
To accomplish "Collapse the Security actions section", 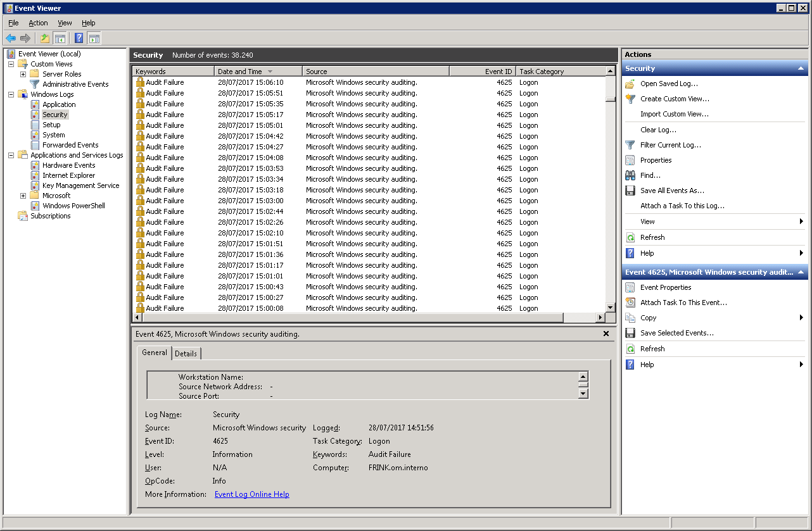I will coord(801,68).
